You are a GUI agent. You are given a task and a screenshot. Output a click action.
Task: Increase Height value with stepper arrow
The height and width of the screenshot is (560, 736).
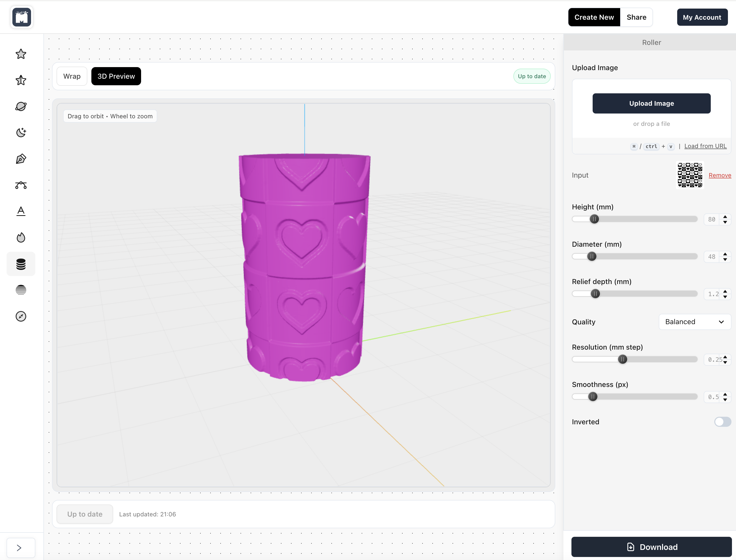(x=725, y=217)
